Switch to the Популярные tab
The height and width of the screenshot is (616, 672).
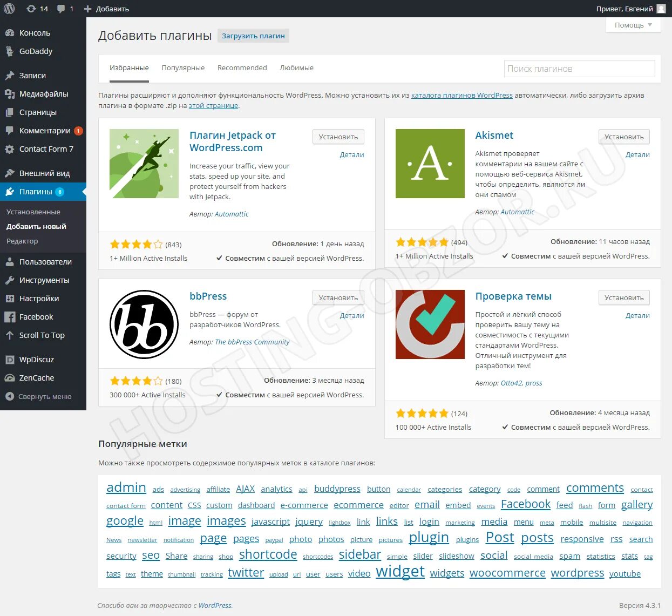coord(183,68)
